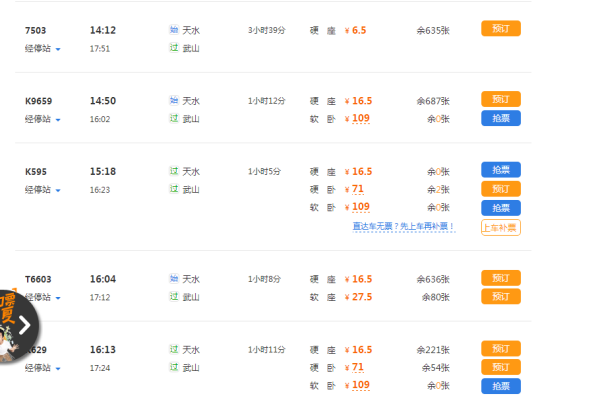600x398 pixels.
Task: Click the 始 icon for T6603 天水
Action: 174,278
